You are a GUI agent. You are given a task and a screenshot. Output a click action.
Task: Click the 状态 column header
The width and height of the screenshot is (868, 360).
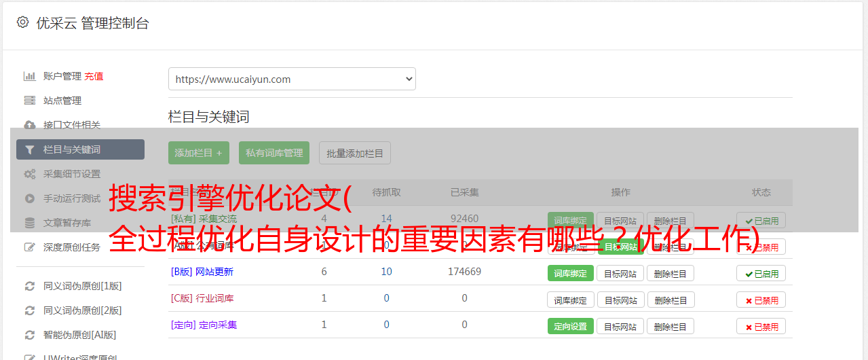(761, 192)
